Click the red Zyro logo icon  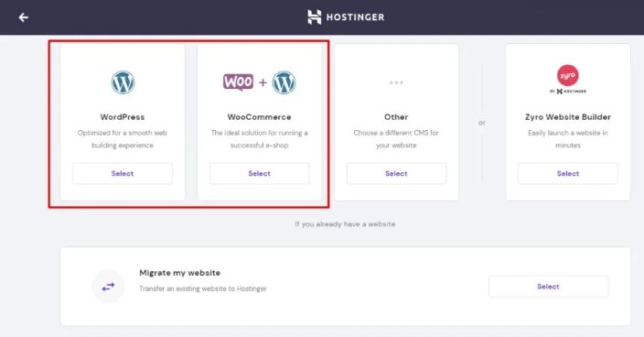567,75
